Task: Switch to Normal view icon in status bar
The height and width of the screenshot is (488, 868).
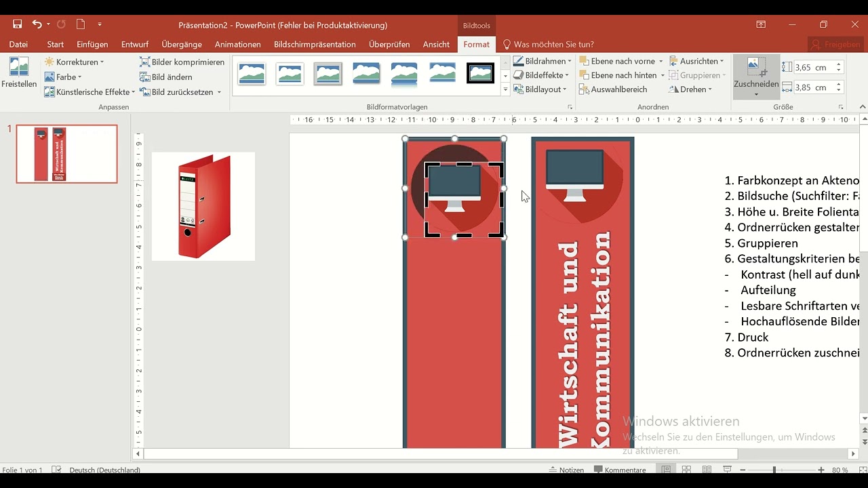Action: click(667, 470)
